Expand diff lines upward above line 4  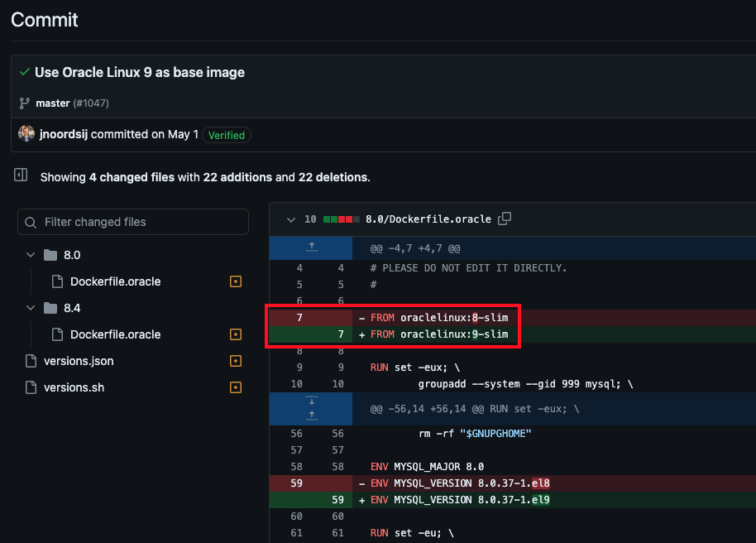click(312, 247)
